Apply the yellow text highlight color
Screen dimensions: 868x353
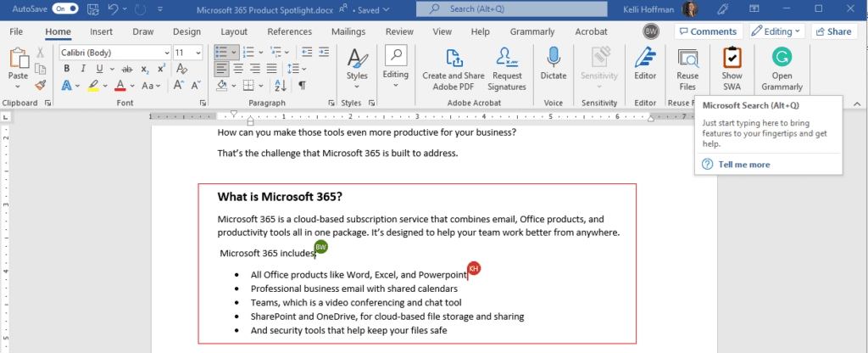coord(93,86)
